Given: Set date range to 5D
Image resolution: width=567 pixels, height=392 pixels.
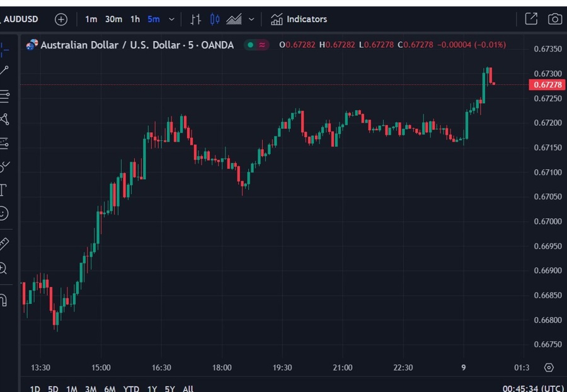Looking at the screenshot, I should tap(53, 389).
